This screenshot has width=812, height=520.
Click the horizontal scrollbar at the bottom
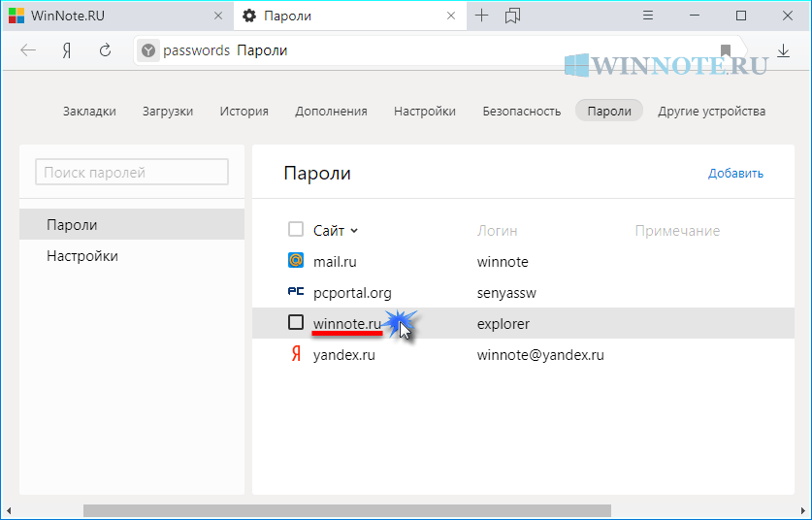tap(346, 510)
